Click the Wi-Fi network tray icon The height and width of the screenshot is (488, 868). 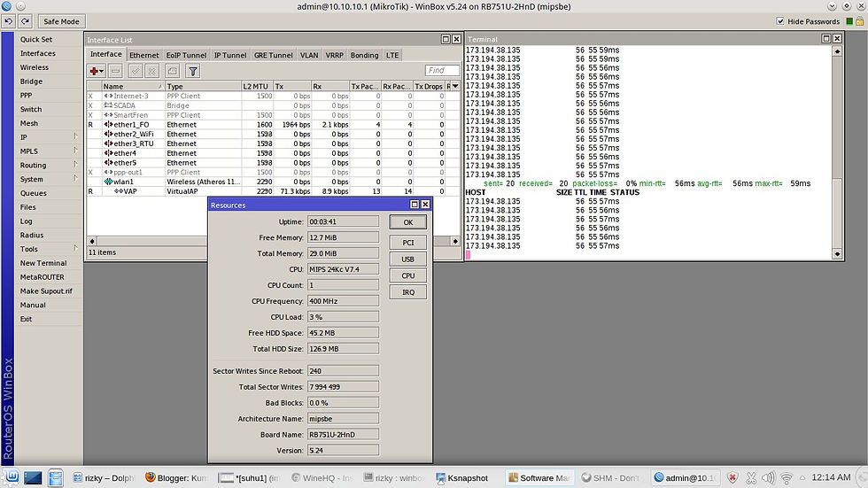pos(787,478)
